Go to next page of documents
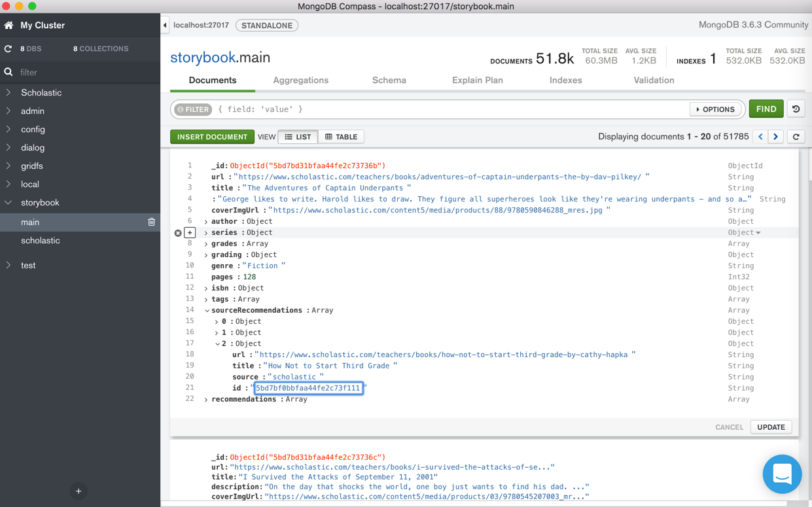Screen dimensions: 812x507 [x=776, y=137]
